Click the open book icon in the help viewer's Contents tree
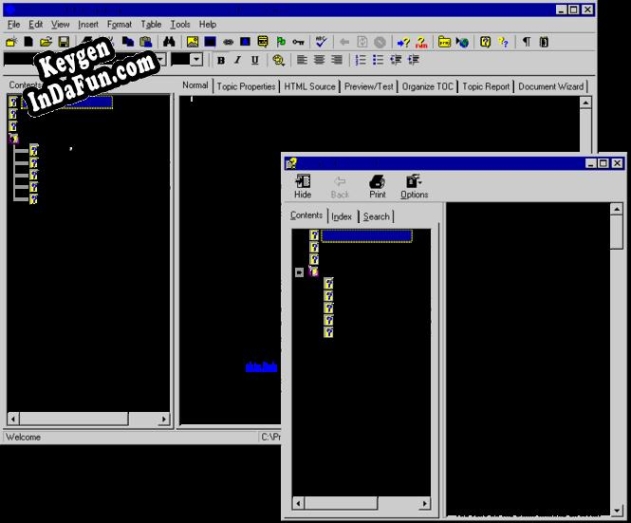Image resolution: width=631 pixels, height=523 pixels. pos(313,272)
